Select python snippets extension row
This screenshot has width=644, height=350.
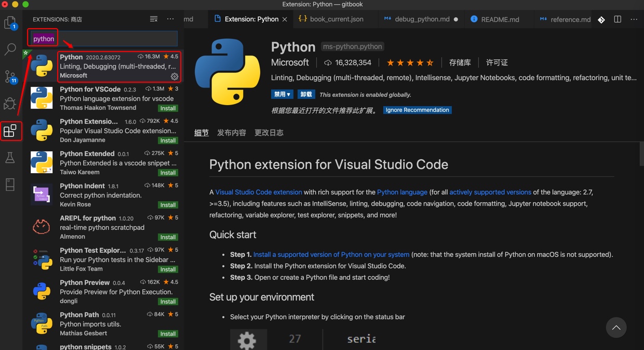(x=104, y=346)
